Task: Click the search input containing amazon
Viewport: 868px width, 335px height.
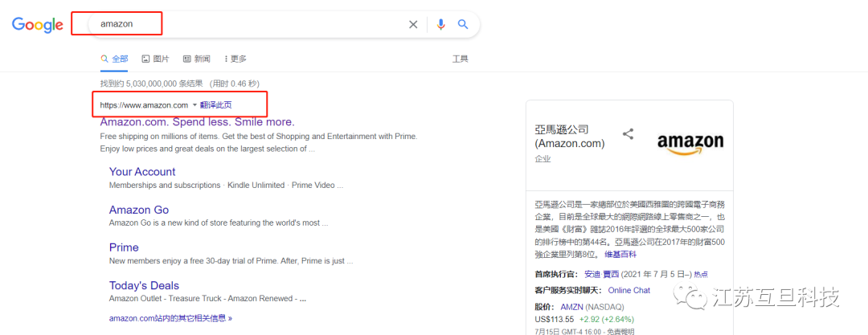Action: tap(241, 24)
